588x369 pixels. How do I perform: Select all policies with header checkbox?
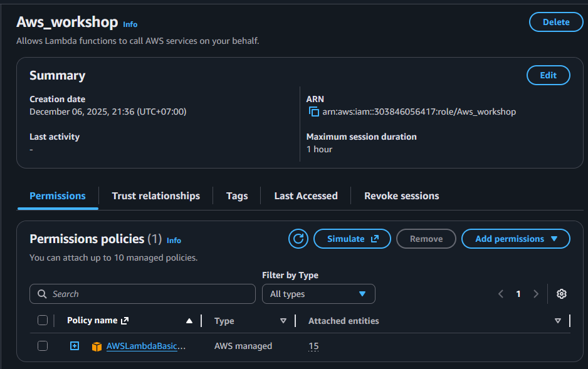[x=43, y=321]
